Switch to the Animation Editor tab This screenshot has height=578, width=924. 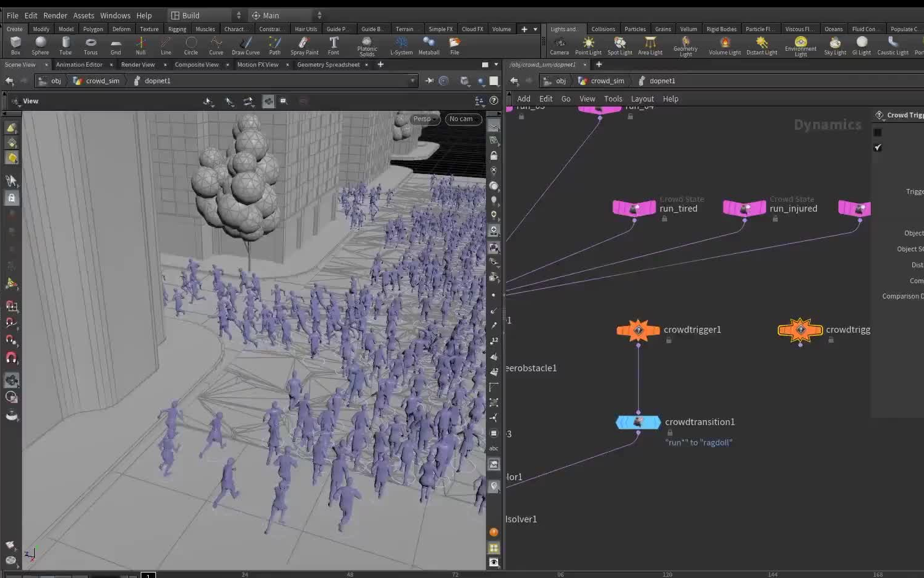point(79,64)
